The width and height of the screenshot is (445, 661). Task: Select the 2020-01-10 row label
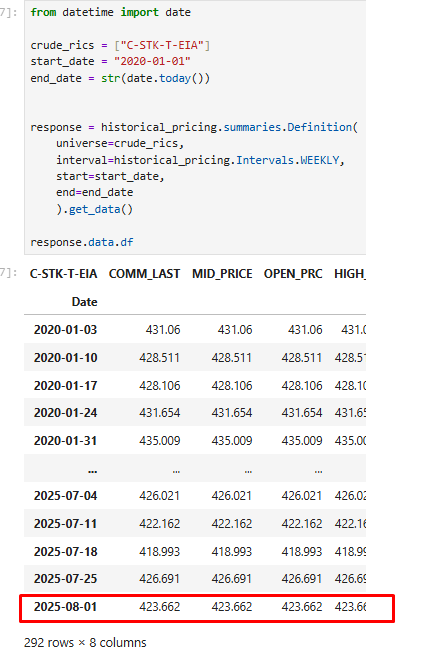(65, 358)
